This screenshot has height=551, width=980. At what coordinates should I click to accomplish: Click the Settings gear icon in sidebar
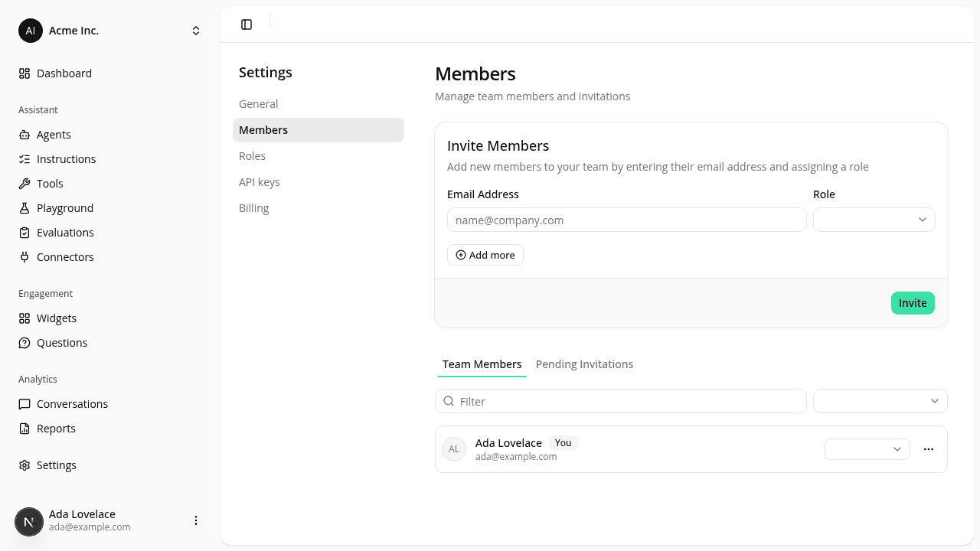24,465
